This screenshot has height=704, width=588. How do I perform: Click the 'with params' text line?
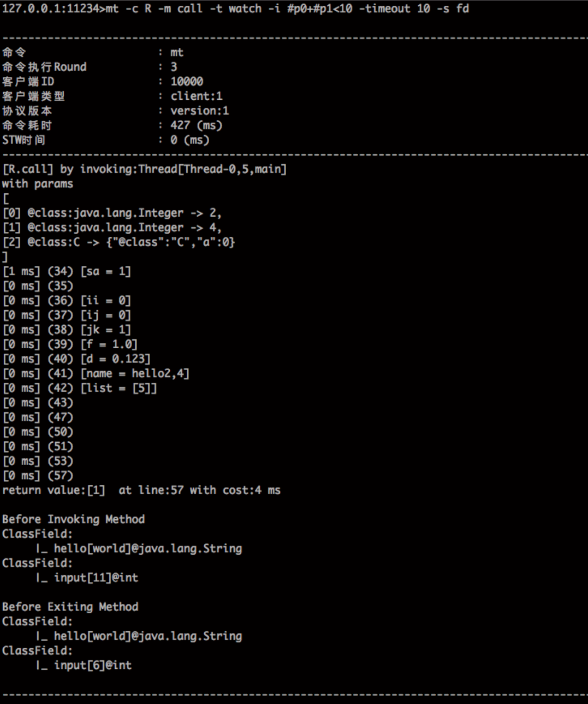[x=37, y=184]
